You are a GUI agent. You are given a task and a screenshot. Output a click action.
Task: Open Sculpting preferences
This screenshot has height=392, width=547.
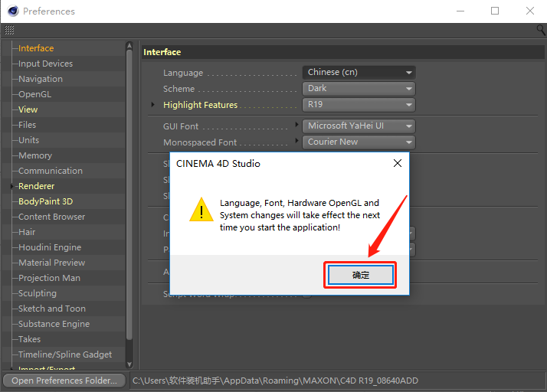pos(38,293)
